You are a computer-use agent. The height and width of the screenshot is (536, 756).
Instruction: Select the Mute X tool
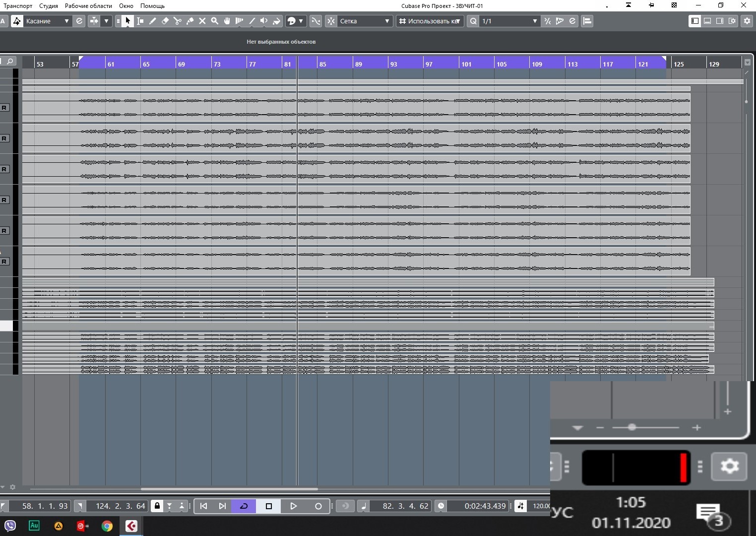pyautogui.click(x=202, y=21)
